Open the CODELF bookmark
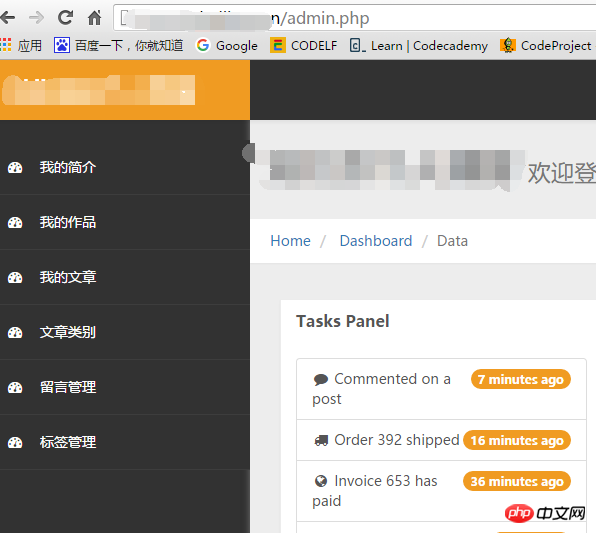Viewport: 596px width, 533px height. 304,46
